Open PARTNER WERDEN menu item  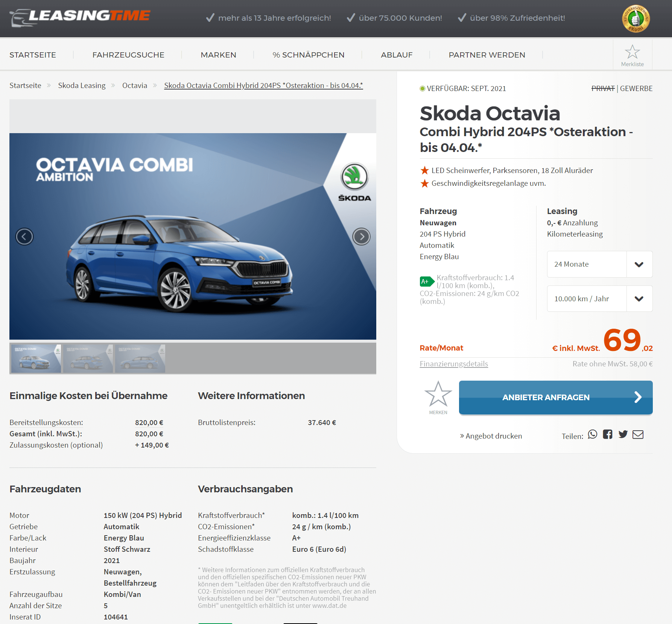(x=487, y=55)
